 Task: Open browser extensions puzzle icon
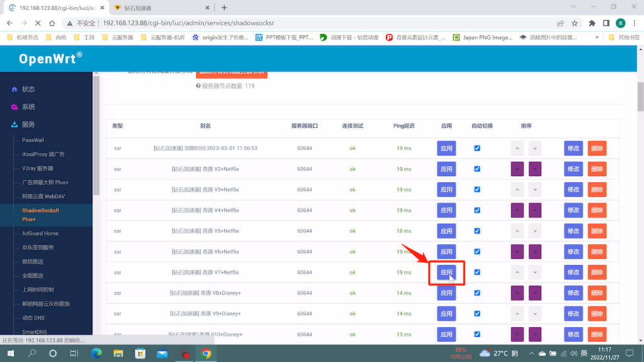(592, 23)
